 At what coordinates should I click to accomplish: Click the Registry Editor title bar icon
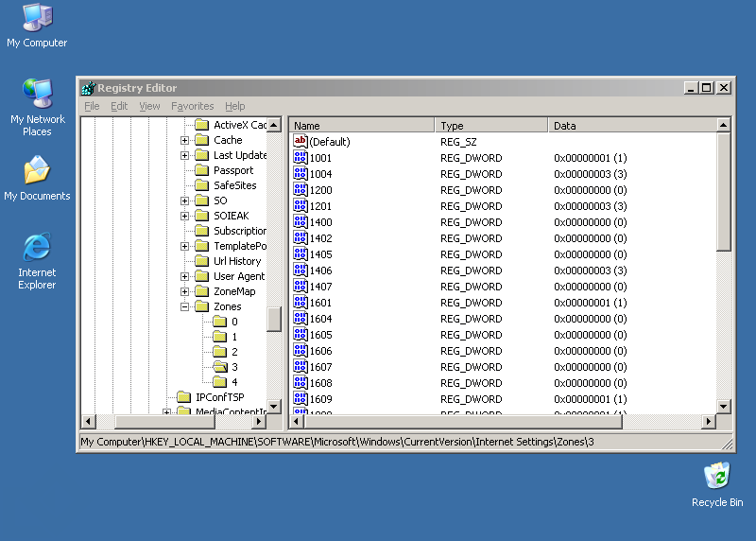88,88
